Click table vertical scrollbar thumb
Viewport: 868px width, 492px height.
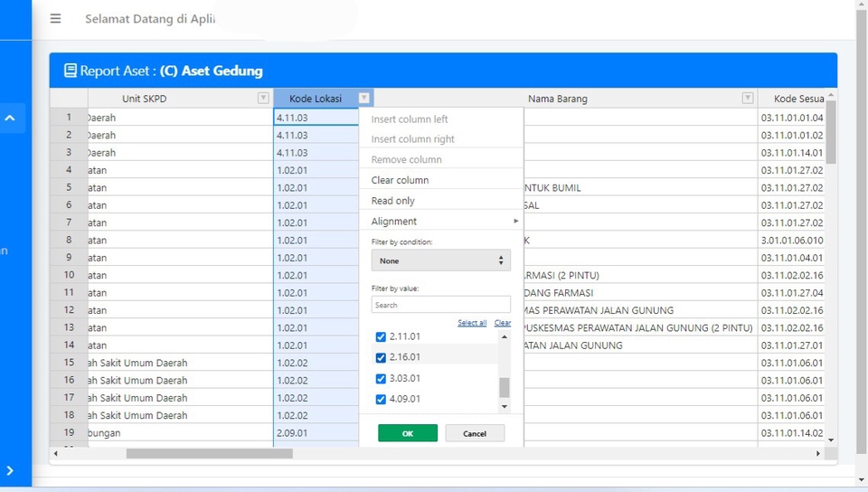[831, 132]
